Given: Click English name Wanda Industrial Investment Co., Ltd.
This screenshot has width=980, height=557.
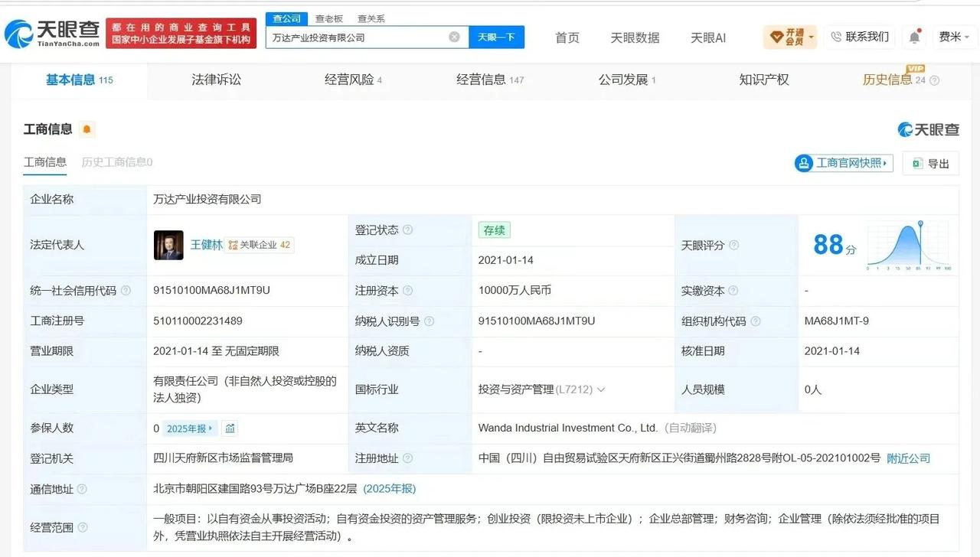Looking at the screenshot, I should point(568,428).
